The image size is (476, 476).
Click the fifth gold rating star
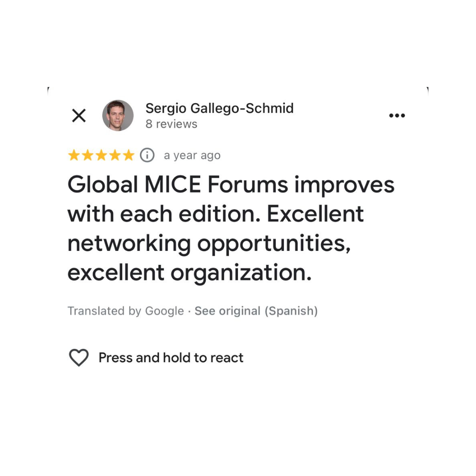click(x=128, y=155)
